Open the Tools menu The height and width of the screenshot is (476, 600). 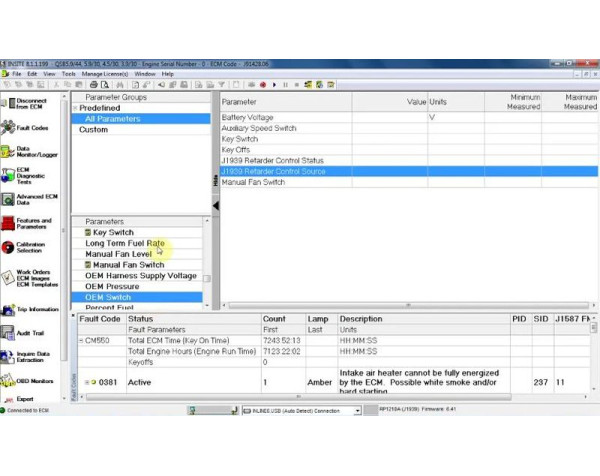pyautogui.click(x=68, y=74)
